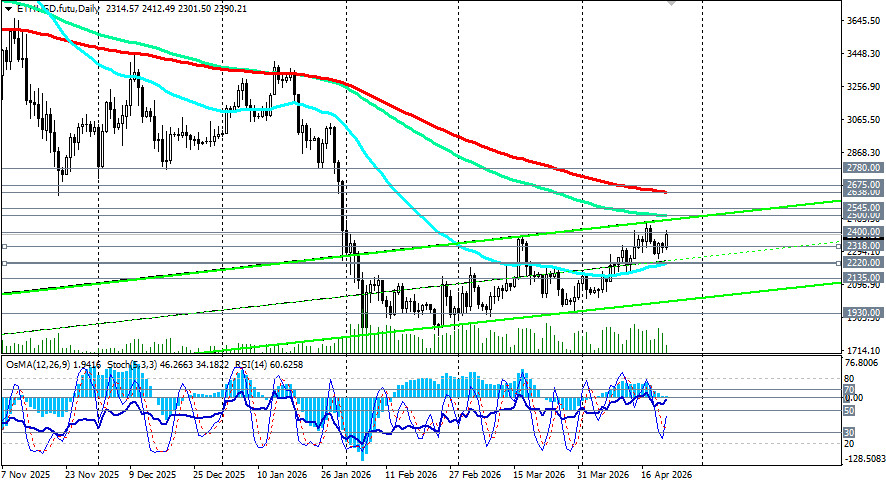Select the 2400.00 horizontal level label

point(863,232)
